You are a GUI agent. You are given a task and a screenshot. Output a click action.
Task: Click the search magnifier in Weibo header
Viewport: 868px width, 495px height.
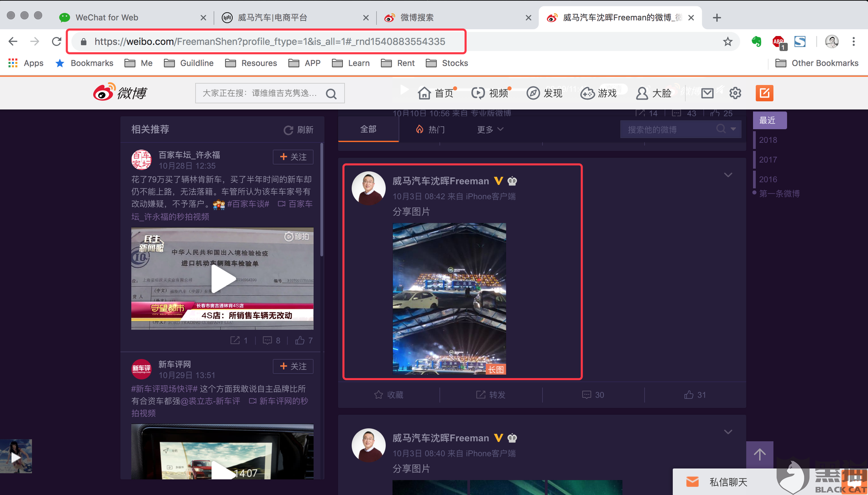click(331, 93)
